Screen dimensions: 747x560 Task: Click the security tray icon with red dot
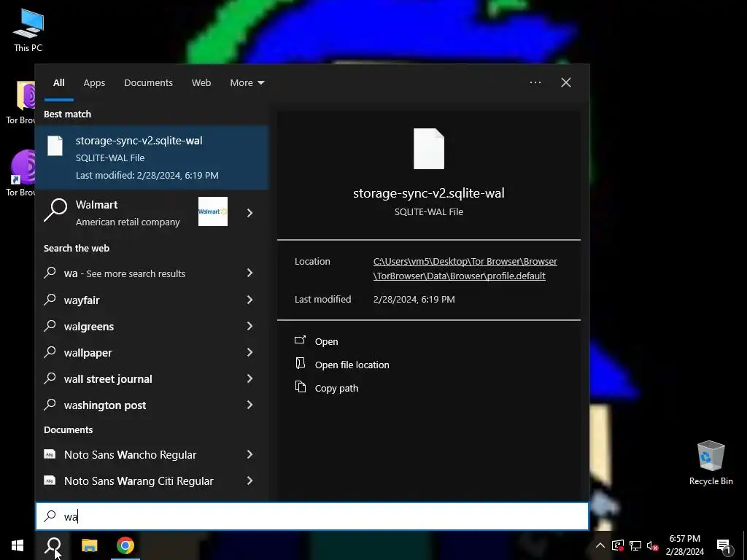tap(618, 545)
